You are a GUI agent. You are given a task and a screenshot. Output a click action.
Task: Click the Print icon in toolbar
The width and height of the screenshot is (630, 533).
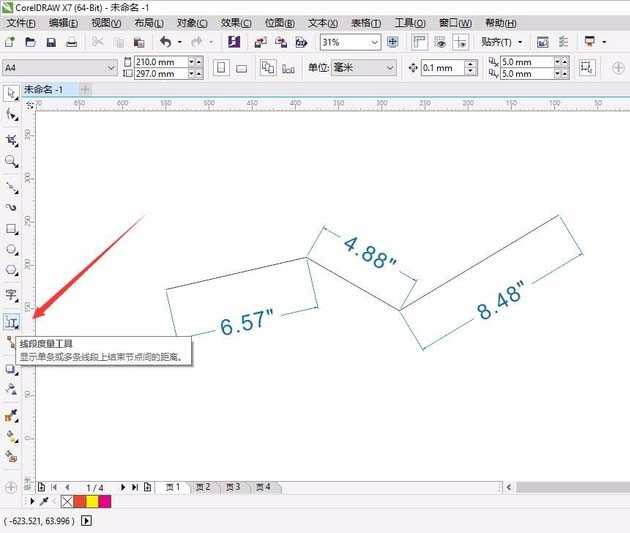point(71,42)
